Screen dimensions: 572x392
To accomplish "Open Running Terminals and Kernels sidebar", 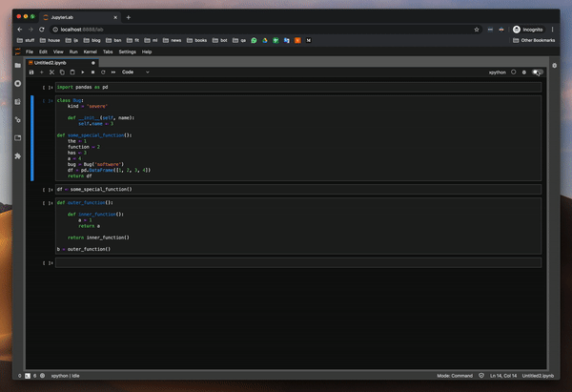I will 18,84.
